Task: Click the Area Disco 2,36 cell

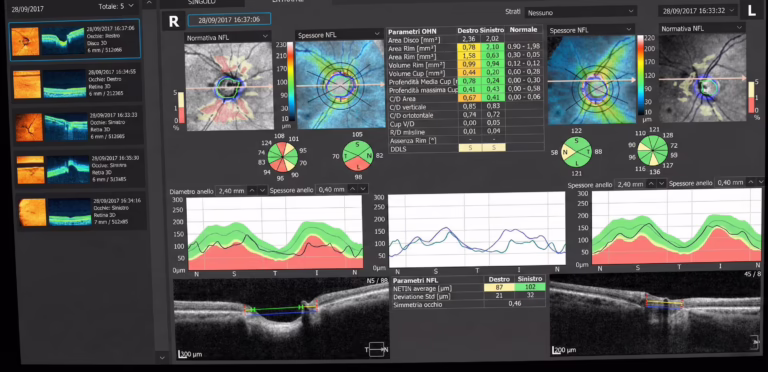Action: pyautogui.click(x=469, y=40)
